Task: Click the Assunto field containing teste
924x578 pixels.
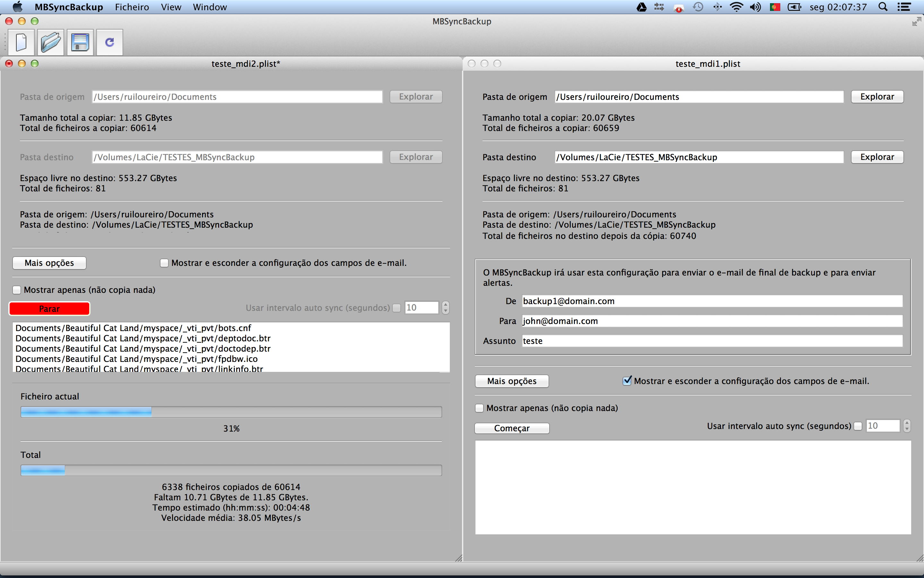Action: coord(712,341)
